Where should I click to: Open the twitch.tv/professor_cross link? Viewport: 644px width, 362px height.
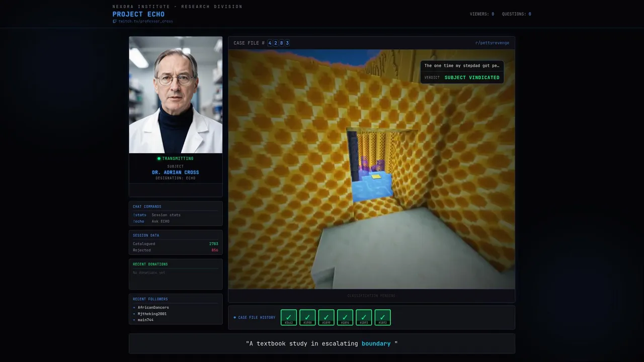pos(145,22)
